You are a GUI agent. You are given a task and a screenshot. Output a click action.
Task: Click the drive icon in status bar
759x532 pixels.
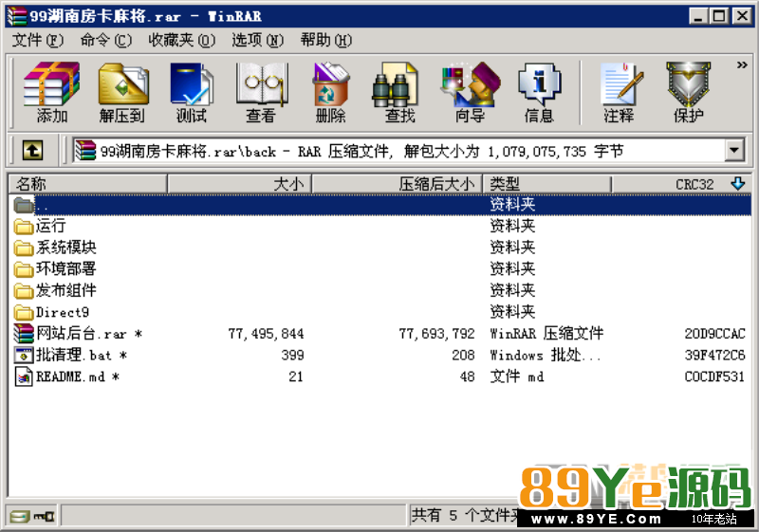click(19, 517)
